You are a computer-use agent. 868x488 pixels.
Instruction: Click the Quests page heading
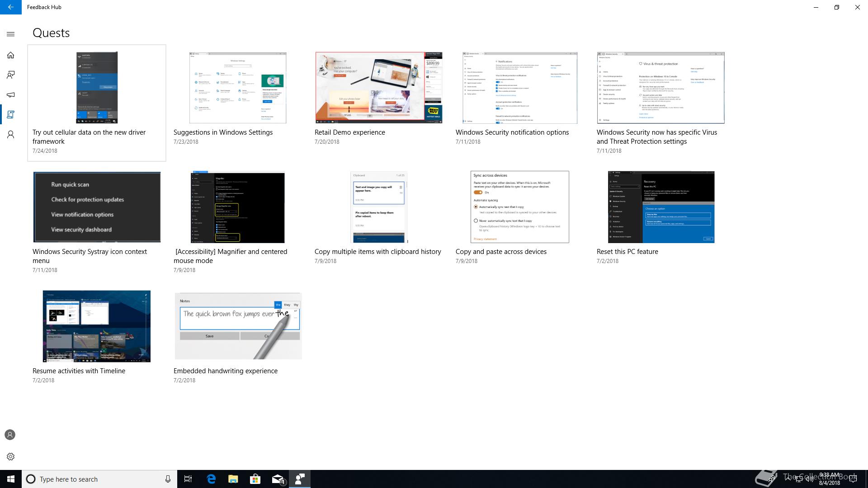click(51, 33)
